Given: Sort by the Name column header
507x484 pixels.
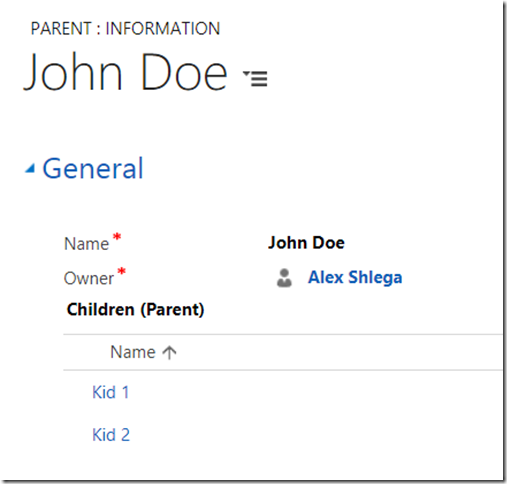Looking at the screenshot, I should 133,352.
